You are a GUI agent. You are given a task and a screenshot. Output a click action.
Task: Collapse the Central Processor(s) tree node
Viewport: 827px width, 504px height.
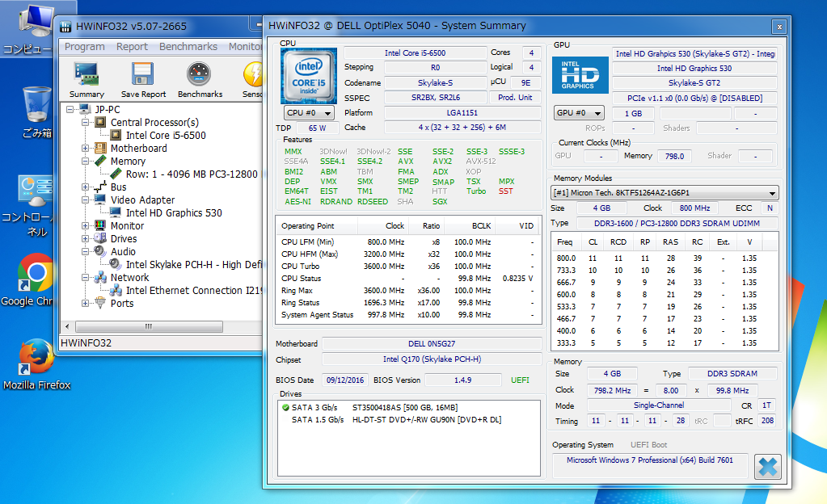click(x=86, y=123)
